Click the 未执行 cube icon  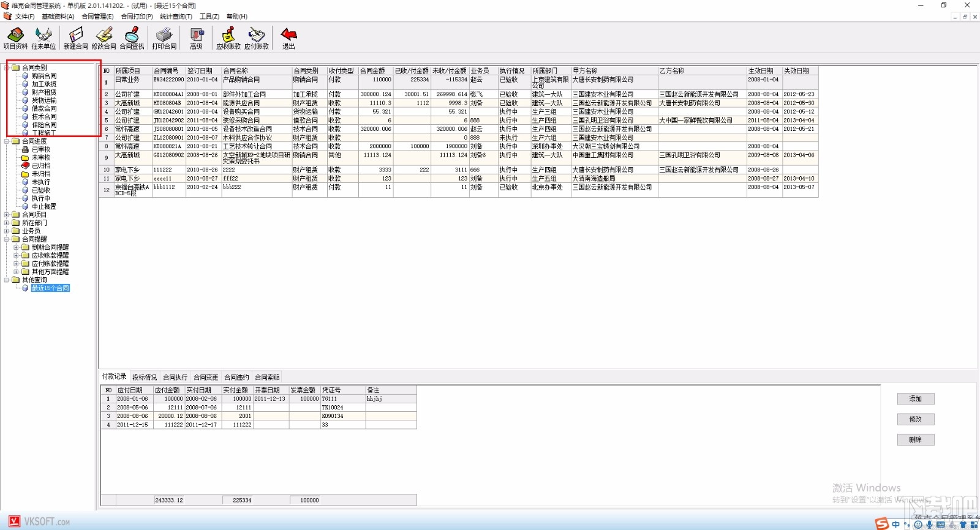(x=25, y=182)
